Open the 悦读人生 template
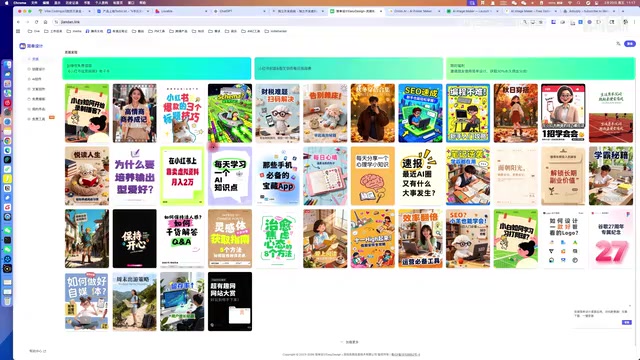This screenshot has width=640, height=360. 87,176
